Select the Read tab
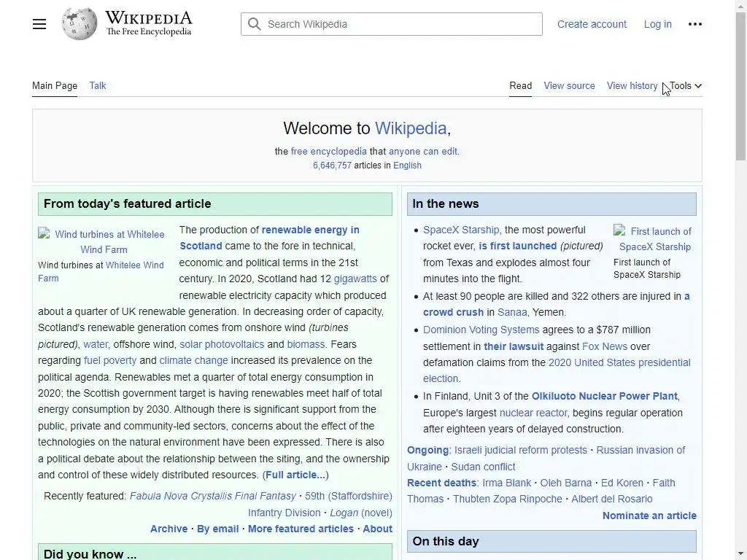 point(520,86)
